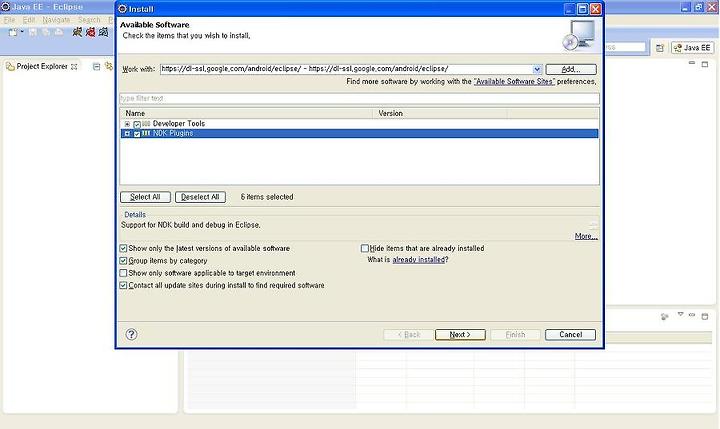Open the Search menu

pos(89,20)
